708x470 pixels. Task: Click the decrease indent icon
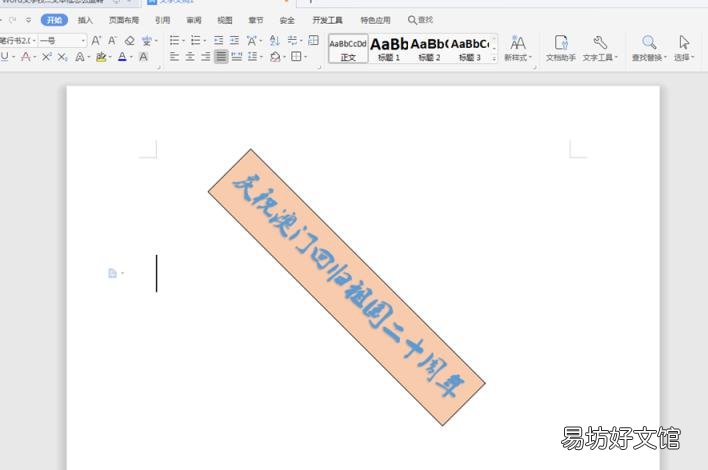(219, 41)
